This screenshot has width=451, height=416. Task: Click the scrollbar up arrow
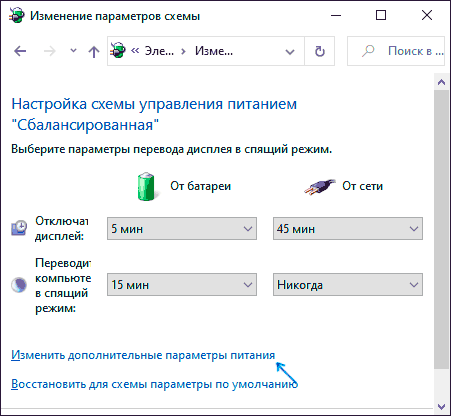click(x=442, y=82)
